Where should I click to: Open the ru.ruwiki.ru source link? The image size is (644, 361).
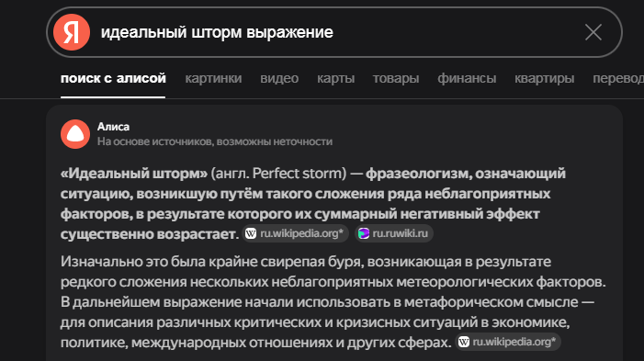pyautogui.click(x=393, y=233)
